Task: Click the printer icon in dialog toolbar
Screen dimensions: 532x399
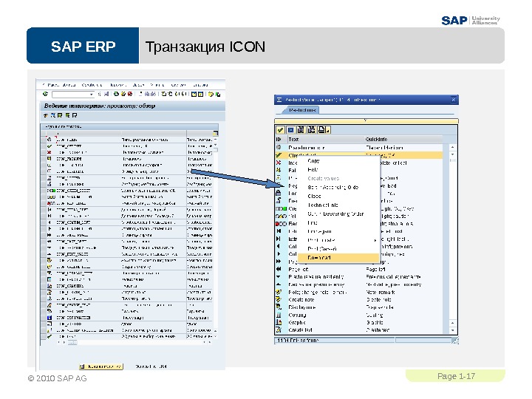Action: [322, 129]
